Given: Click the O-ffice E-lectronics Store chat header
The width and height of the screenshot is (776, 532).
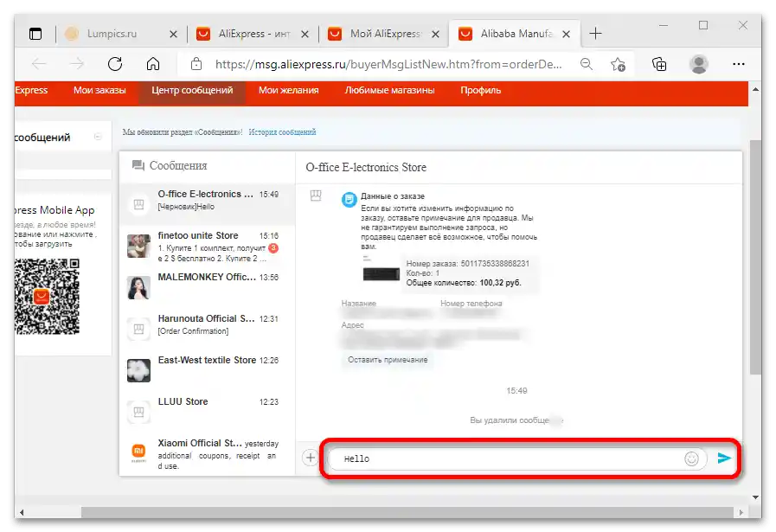Looking at the screenshot, I should (x=366, y=167).
